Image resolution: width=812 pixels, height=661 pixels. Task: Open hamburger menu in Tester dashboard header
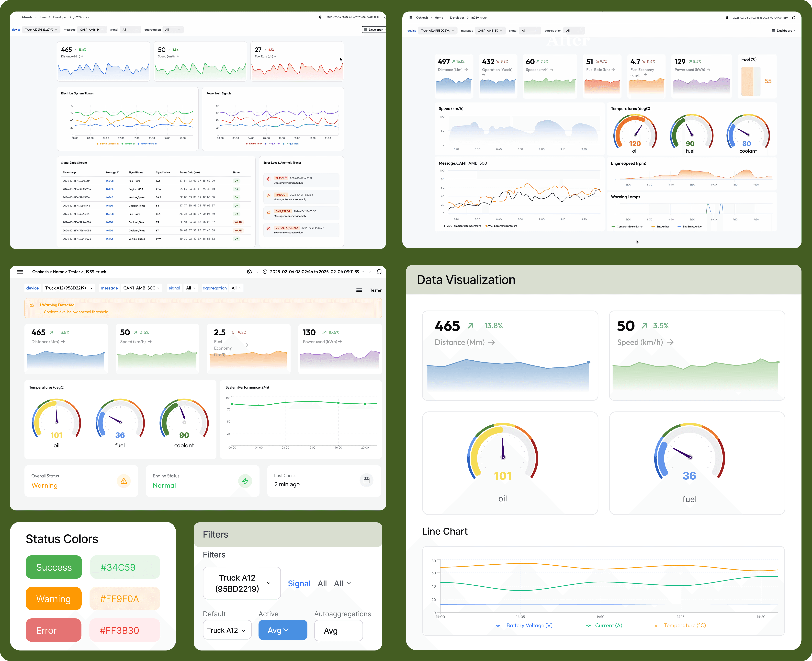20,272
